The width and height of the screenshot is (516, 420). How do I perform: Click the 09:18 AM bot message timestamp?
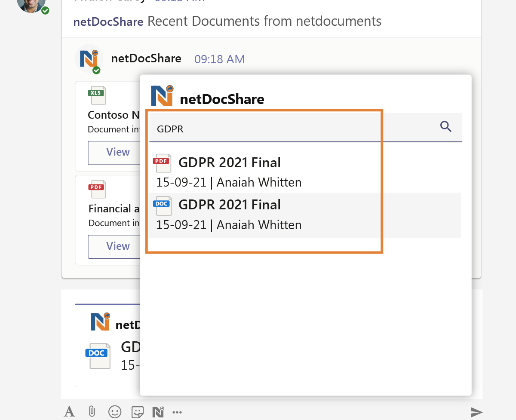point(220,59)
